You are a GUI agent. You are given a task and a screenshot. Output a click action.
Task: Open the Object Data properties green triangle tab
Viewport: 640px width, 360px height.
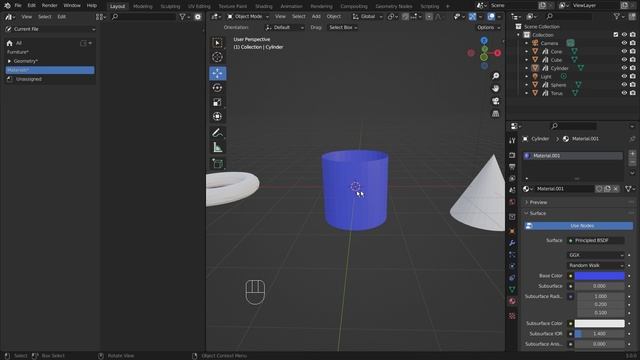512,289
